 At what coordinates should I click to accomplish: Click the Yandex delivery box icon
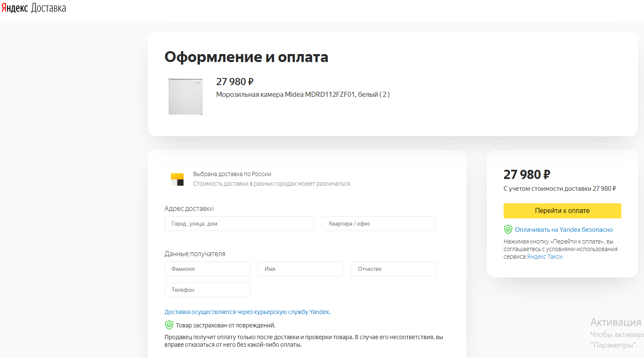coord(177,179)
